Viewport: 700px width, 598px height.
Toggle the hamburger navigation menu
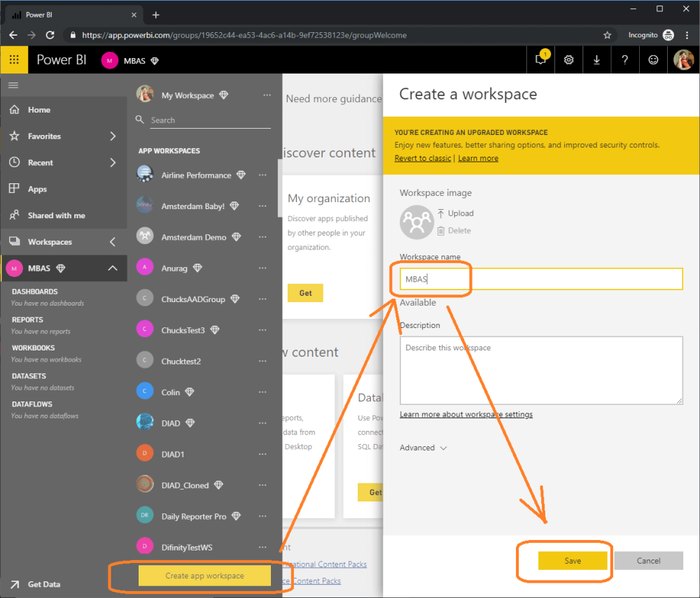[13, 85]
